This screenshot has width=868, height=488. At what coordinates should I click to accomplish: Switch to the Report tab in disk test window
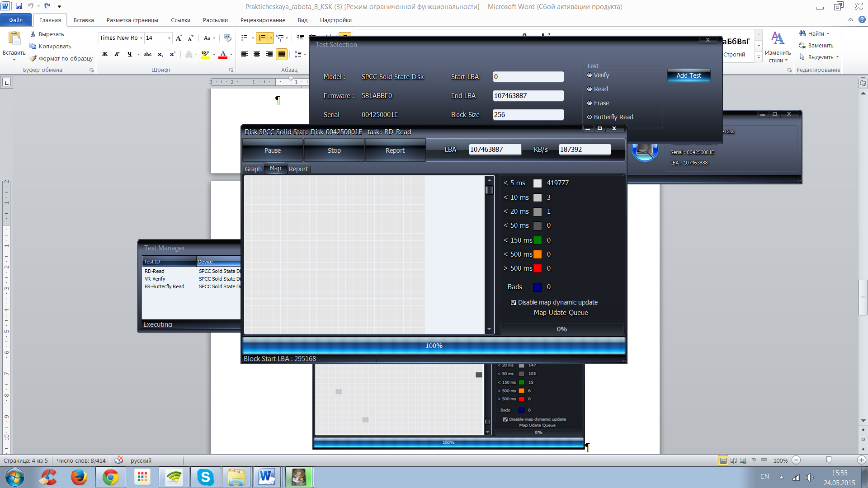coord(298,169)
